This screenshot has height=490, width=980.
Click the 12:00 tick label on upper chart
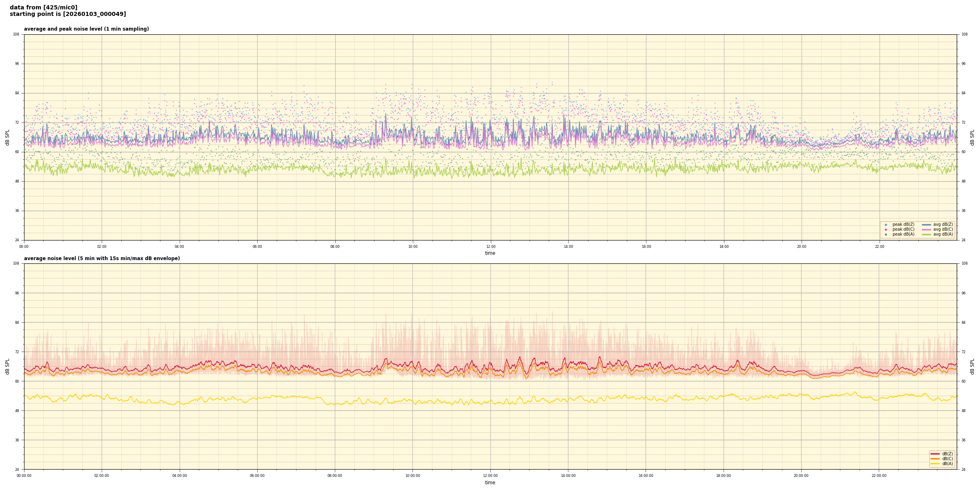pyautogui.click(x=490, y=247)
